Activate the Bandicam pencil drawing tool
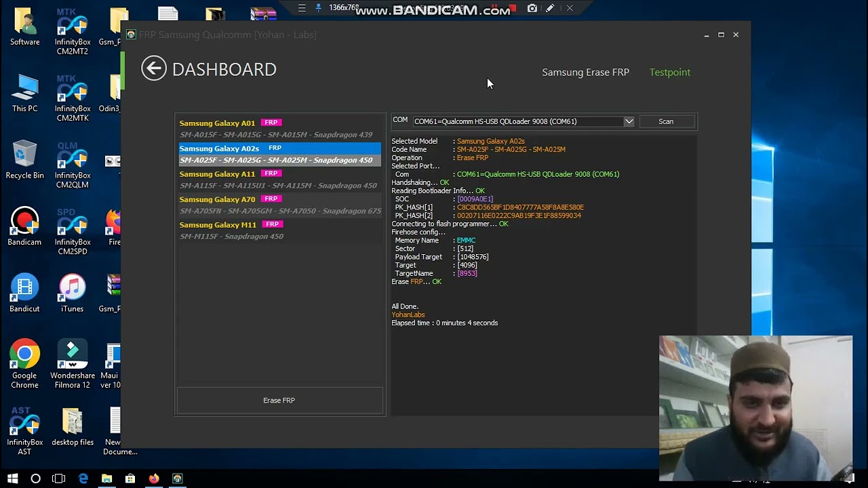The image size is (868, 488). (550, 8)
